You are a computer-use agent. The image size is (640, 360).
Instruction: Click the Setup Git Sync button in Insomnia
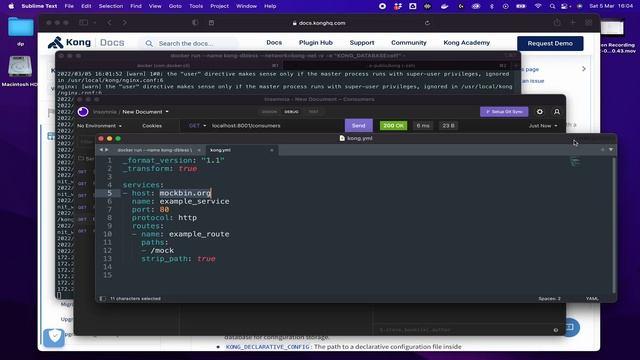pyautogui.click(x=504, y=112)
